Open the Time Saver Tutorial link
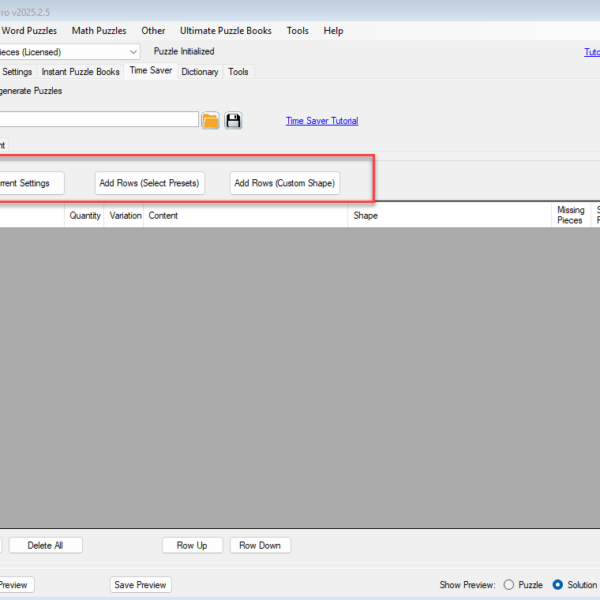Viewport: 600px width, 600px height. coord(321,121)
